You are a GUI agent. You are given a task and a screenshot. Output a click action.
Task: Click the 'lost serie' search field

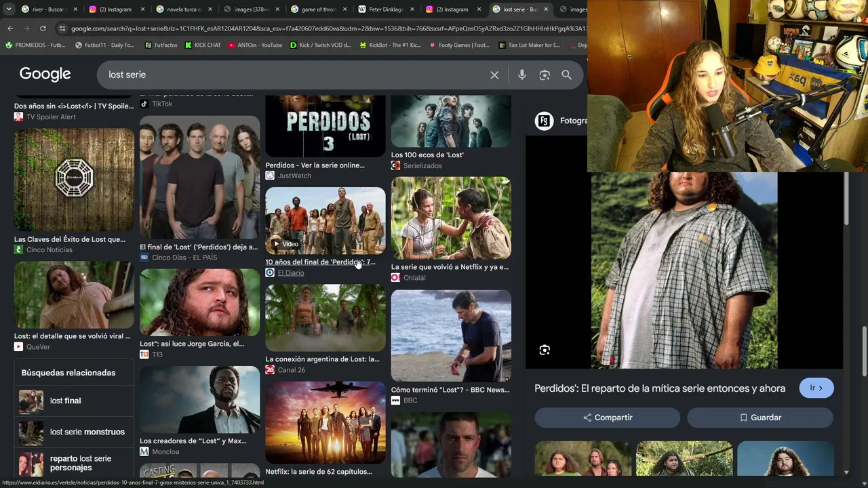pyautogui.click(x=295, y=75)
